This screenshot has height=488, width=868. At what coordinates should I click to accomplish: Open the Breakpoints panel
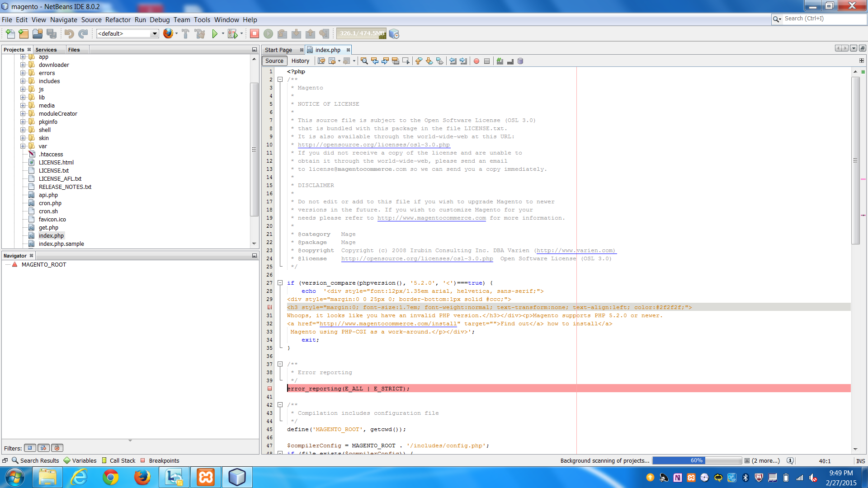160,460
